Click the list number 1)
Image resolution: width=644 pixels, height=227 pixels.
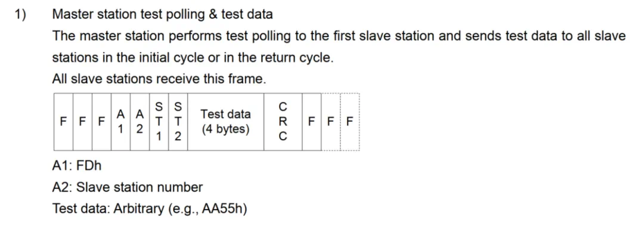20,14
